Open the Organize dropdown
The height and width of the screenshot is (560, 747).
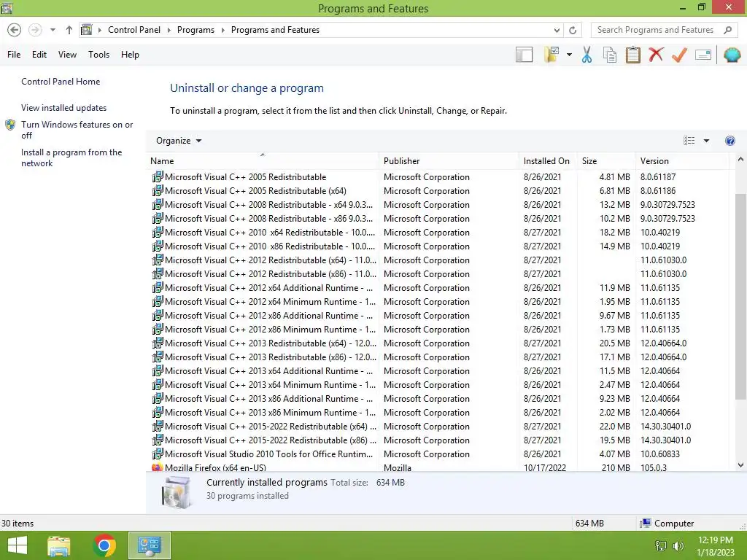pyautogui.click(x=179, y=141)
